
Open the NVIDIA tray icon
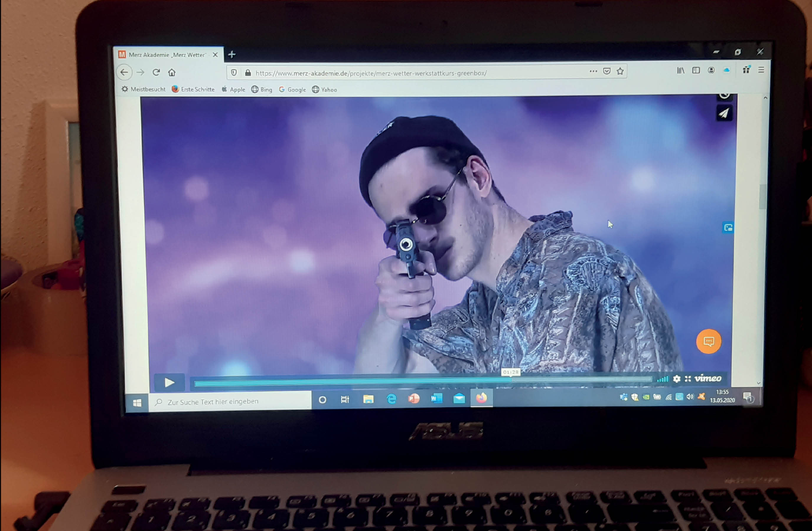[646, 397]
